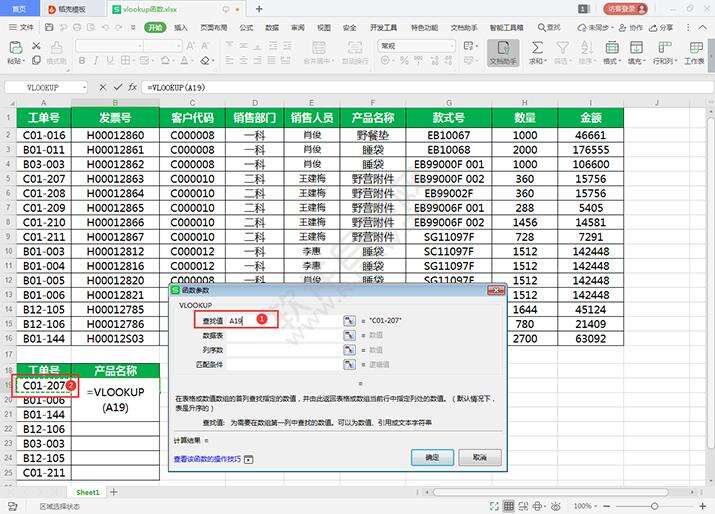Screen dimensions: 715x514
Task: Open the 文件 menu
Action: tap(22, 28)
